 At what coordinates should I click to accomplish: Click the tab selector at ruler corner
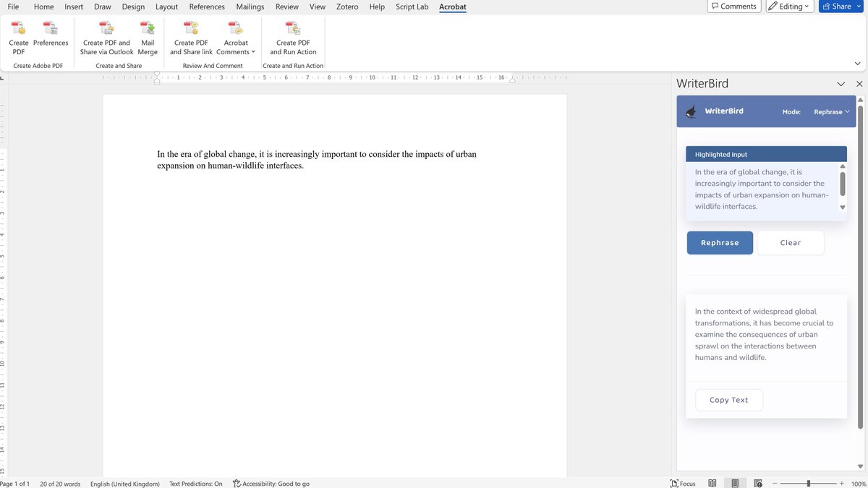tap(3, 77)
